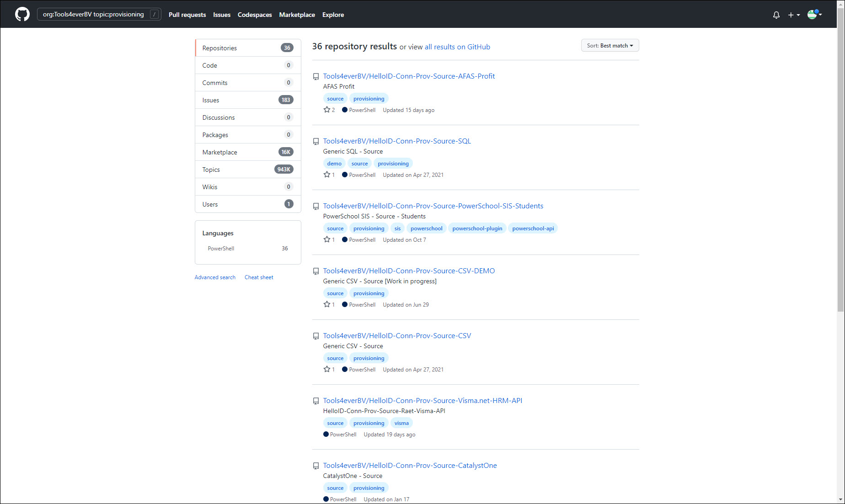The width and height of the screenshot is (845, 504).
Task: Click the powerschool-api topic tag
Action: (533, 228)
